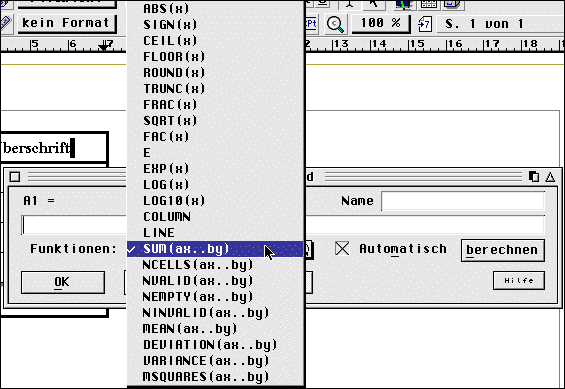Click the magnifier zoom icon

(x=335, y=24)
